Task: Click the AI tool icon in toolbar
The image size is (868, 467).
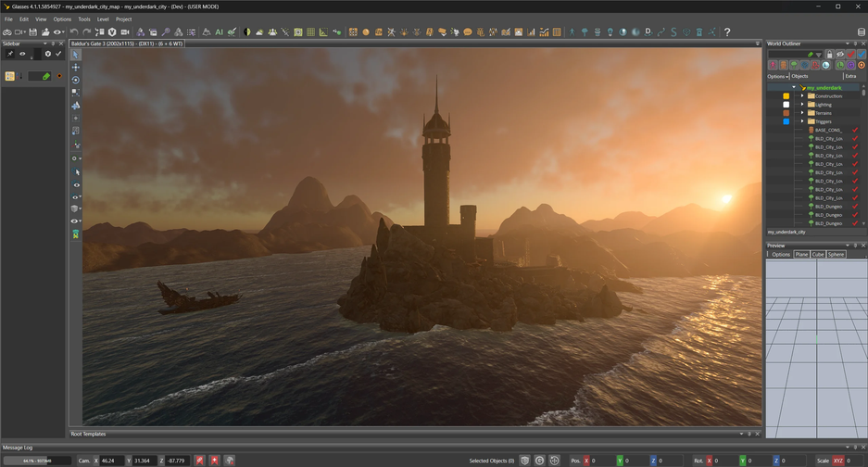Action: tap(220, 32)
